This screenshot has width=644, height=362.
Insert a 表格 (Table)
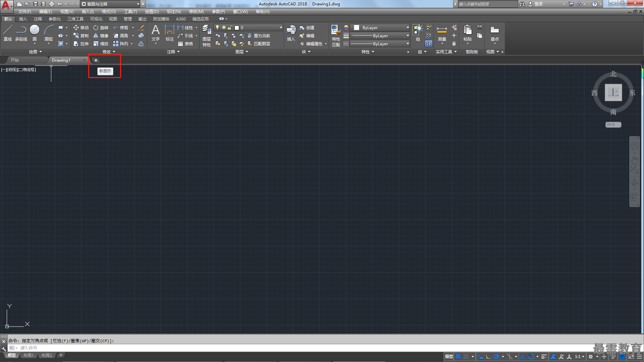[185, 44]
